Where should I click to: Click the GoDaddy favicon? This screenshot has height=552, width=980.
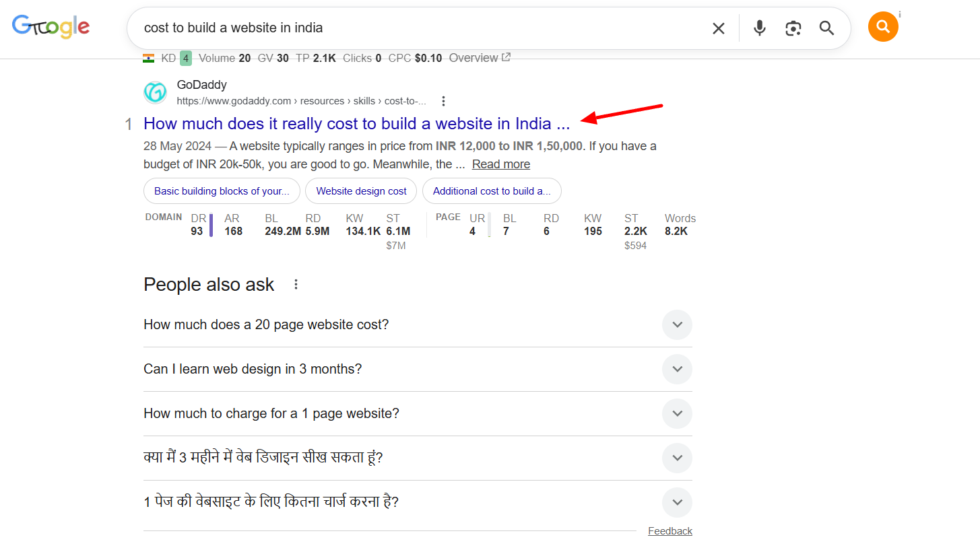pos(155,92)
